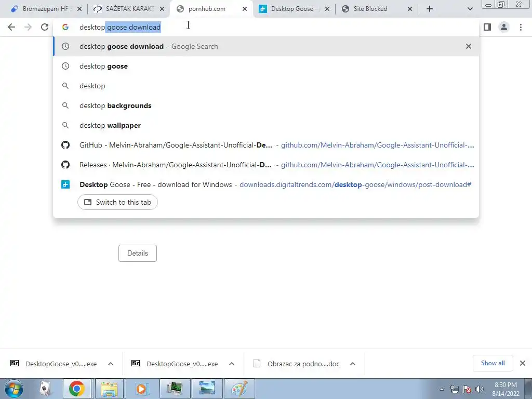Image resolution: width=532 pixels, height=399 pixels.
Task: Open the clock showing 8:30 PM
Action: point(506,389)
